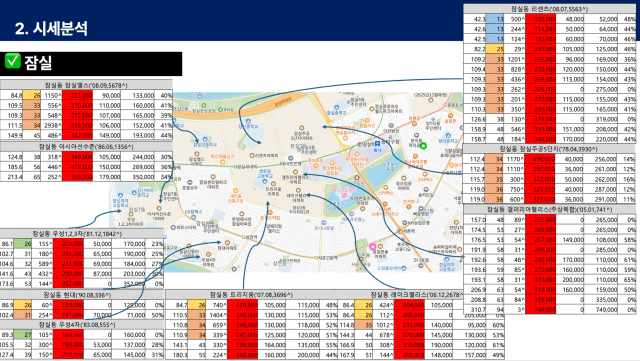Viewport: 640px width, 361px height.
Task: Click the 잠실동 우성1,2,3차 table header
Action: [x=82, y=234]
